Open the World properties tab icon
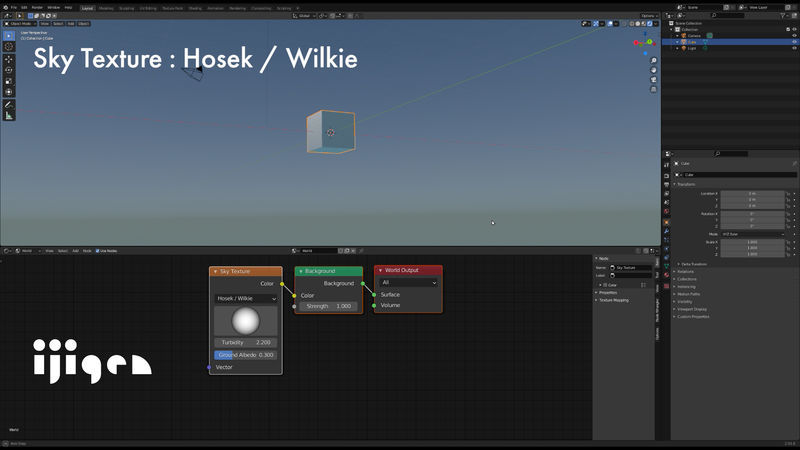The height and width of the screenshot is (450, 800). pyautogui.click(x=666, y=211)
